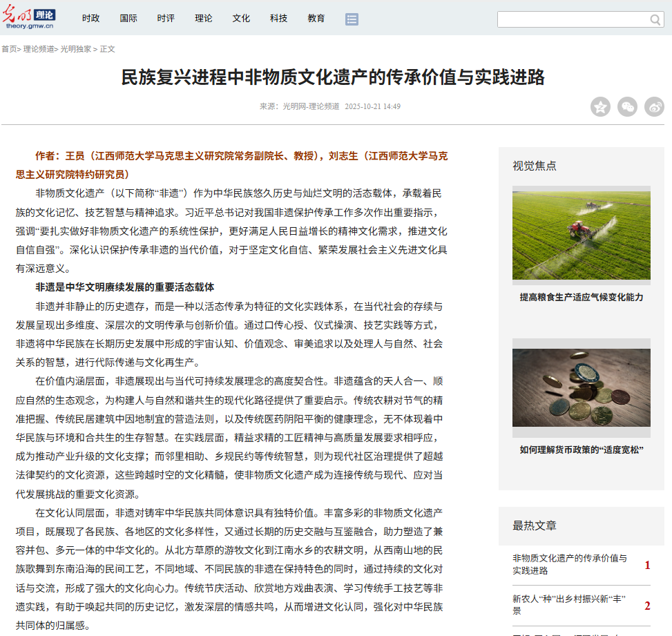Open 光明独家 breadcrumb link
The width and height of the screenshot is (672, 636).
(75, 49)
